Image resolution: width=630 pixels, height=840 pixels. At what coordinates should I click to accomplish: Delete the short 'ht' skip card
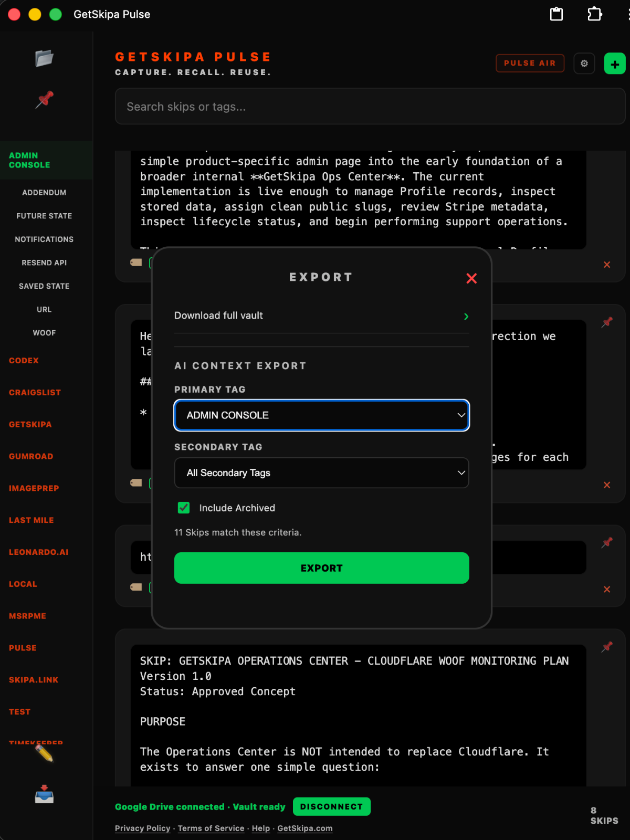(x=607, y=590)
